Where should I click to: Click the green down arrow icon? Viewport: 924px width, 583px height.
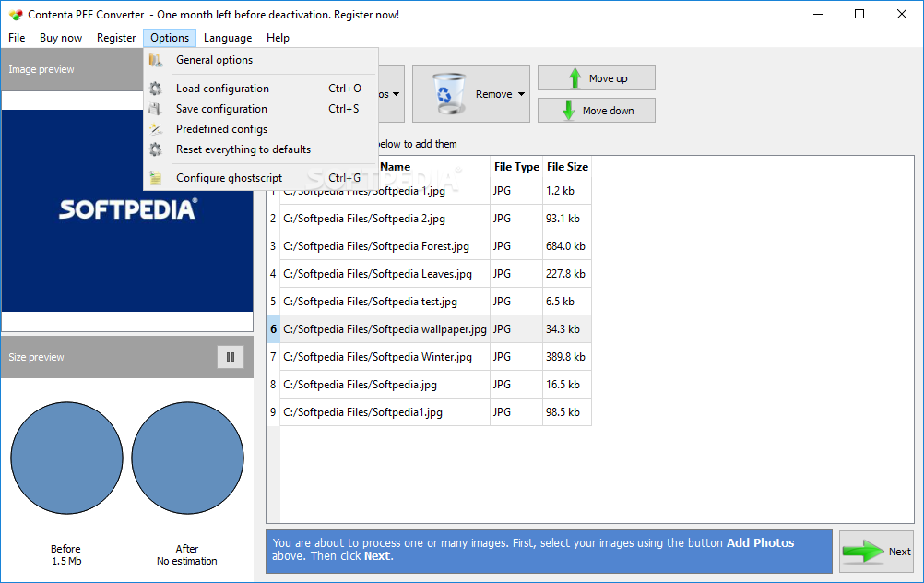point(568,110)
